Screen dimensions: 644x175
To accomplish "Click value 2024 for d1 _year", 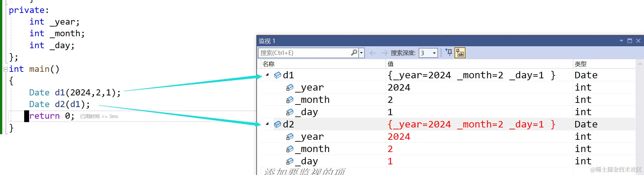I will click(399, 87).
